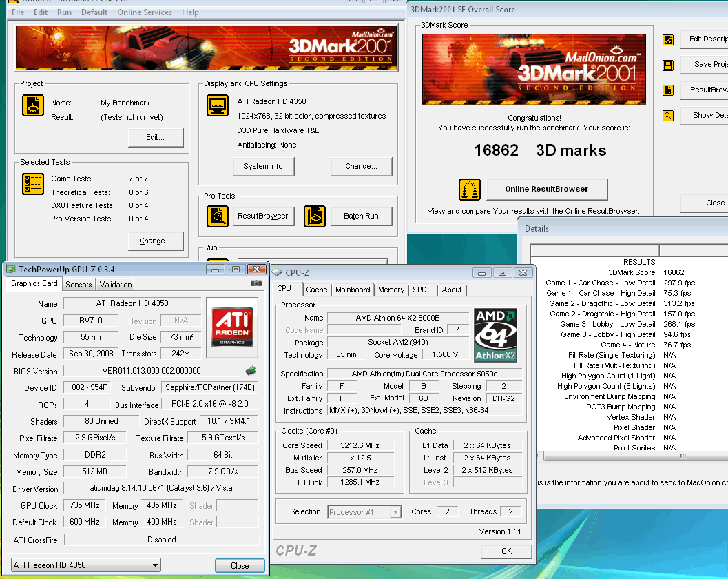Click the Driver Version field in GPU-Z
The width and height of the screenshot is (728, 579).
(x=161, y=488)
